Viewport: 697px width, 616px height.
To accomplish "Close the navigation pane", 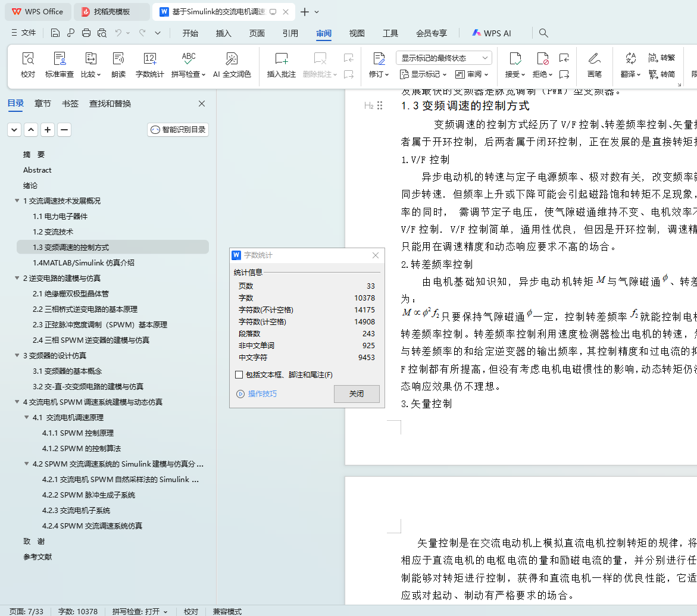I will tap(202, 104).
